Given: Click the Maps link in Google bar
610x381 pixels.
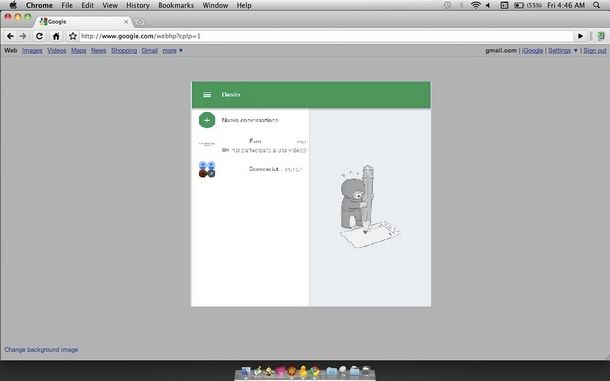Looking at the screenshot, I should click(x=79, y=51).
